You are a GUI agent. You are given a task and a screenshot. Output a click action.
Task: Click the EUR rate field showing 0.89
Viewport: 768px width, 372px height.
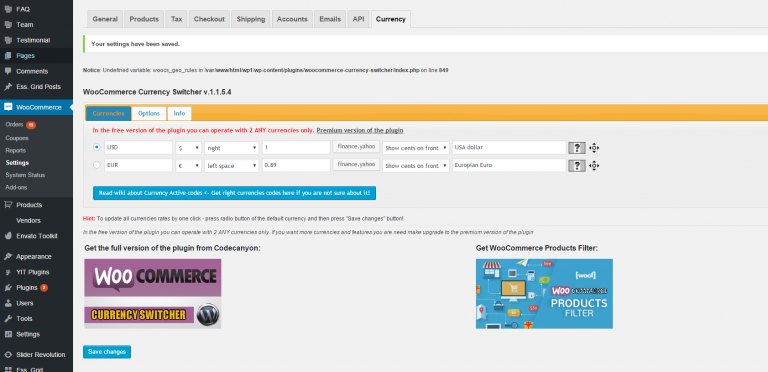pos(296,165)
